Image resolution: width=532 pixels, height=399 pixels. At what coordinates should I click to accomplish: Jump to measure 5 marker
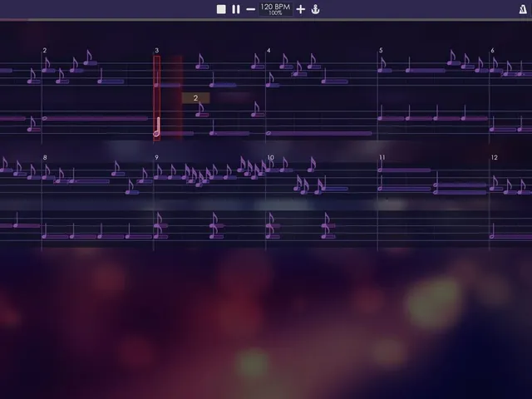pos(381,50)
